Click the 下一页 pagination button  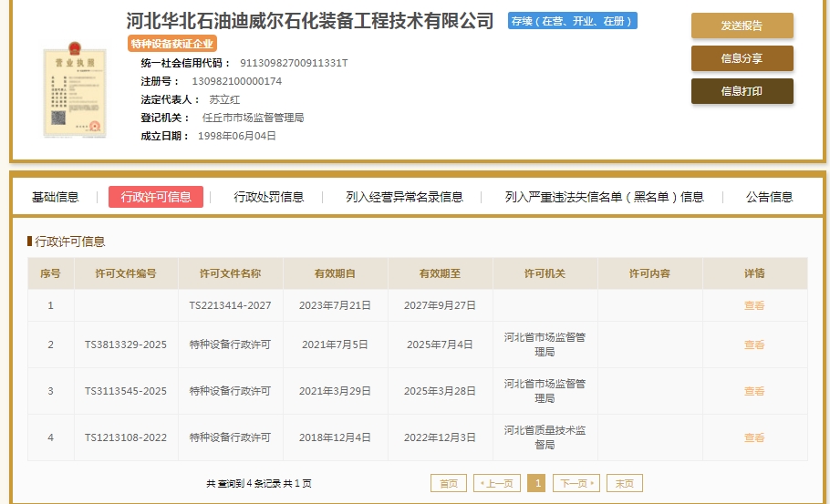576,483
